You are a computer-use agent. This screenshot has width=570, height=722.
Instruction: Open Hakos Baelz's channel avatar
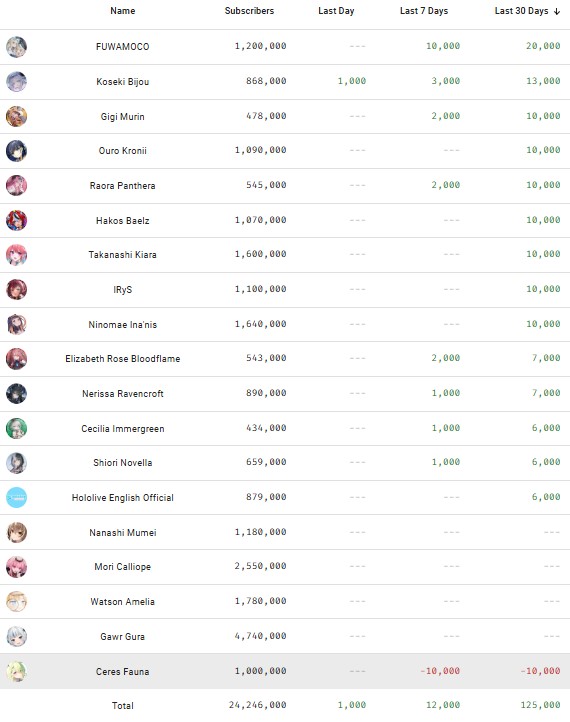tap(16, 221)
